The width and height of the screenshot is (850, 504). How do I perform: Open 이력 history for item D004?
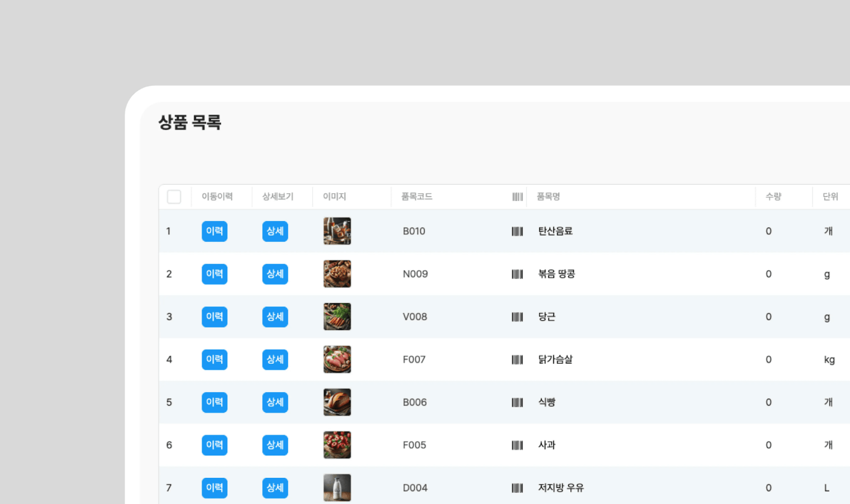click(214, 488)
